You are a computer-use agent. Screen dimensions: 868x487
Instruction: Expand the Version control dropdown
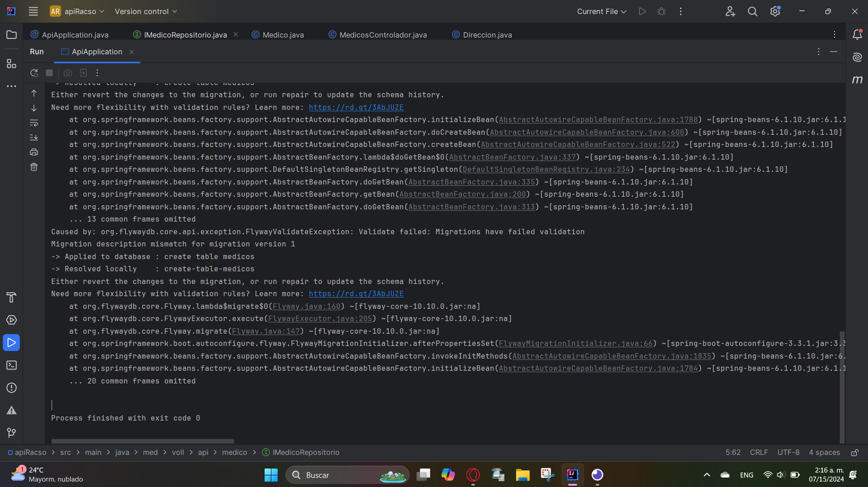coord(146,11)
